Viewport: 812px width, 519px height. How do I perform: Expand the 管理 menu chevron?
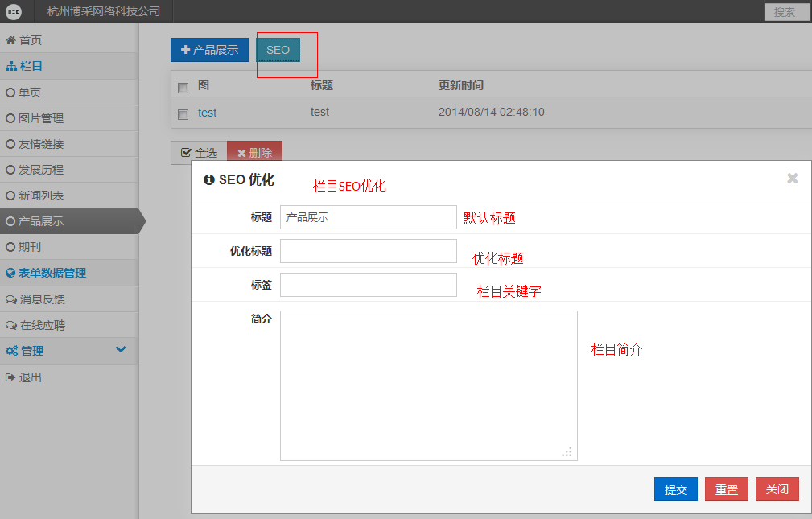pos(121,350)
